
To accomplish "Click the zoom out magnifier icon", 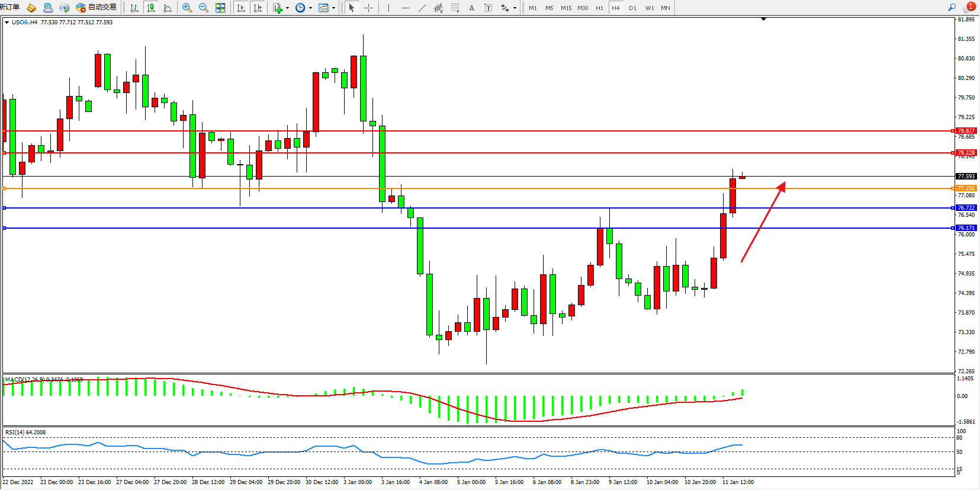I will pyautogui.click(x=204, y=8).
